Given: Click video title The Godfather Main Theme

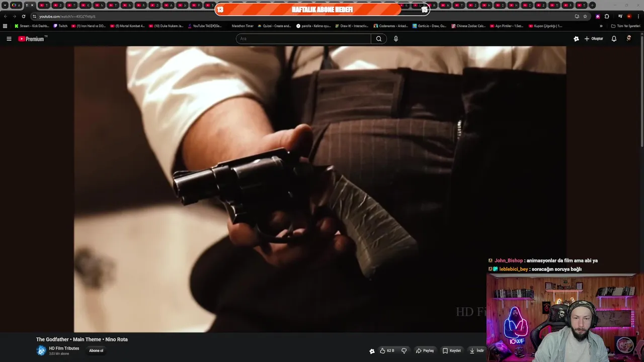Looking at the screenshot, I should pos(82,339).
